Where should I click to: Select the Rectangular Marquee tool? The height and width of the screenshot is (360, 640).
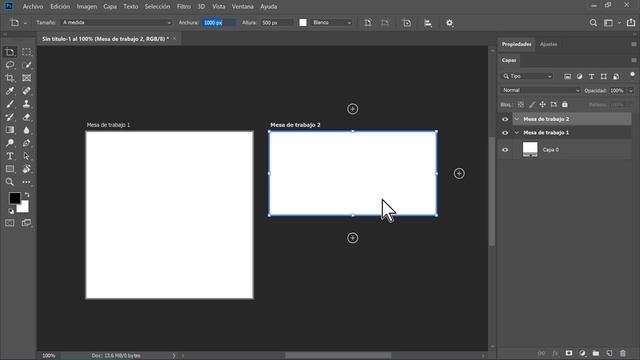click(27, 52)
